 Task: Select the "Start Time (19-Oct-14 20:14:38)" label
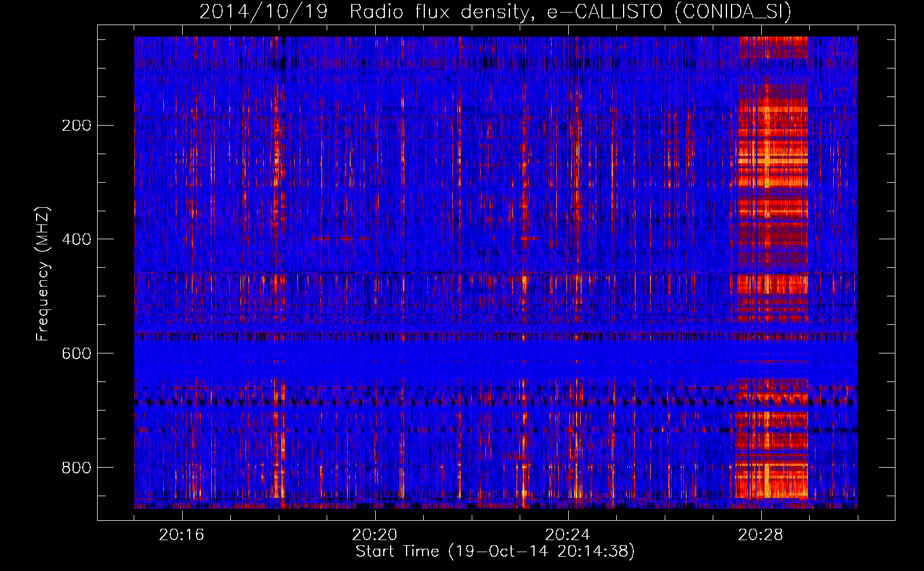(495, 552)
